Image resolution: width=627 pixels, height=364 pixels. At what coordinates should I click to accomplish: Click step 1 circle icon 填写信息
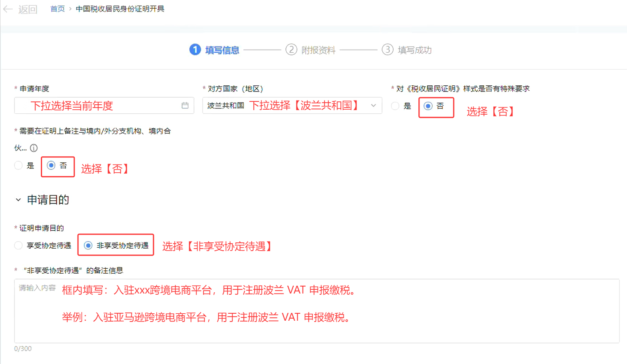pos(195,50)
